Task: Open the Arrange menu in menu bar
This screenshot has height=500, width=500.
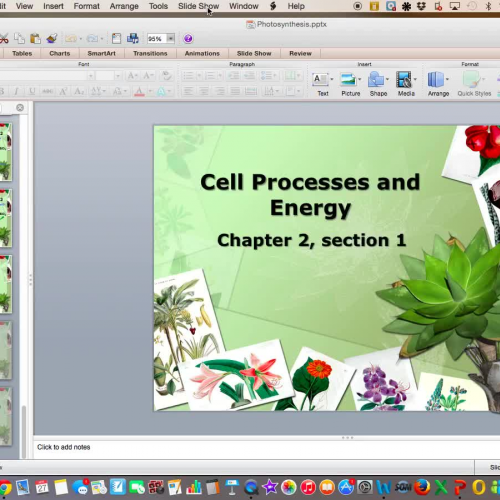Action: pyautogui.click(x=124, y=6)
